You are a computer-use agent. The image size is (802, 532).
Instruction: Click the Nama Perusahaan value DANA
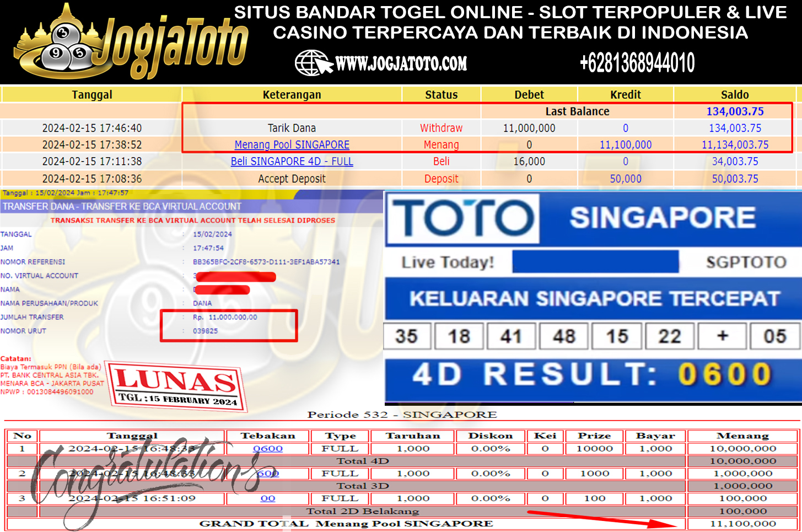click(202, 303)
